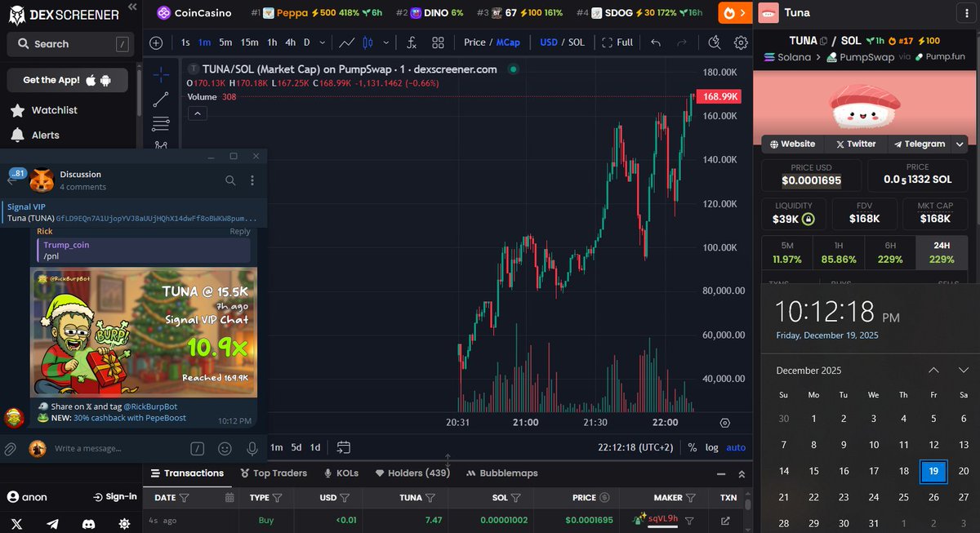Focus the DEX Screener Search field
980x533 pixels.
pyautogui.click(x=69, y=44)
